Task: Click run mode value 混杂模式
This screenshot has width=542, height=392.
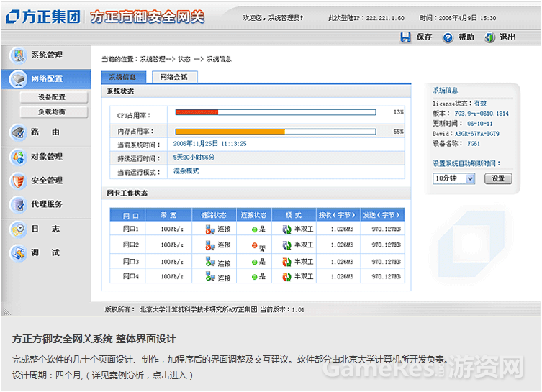Action: tap(186, 171)
